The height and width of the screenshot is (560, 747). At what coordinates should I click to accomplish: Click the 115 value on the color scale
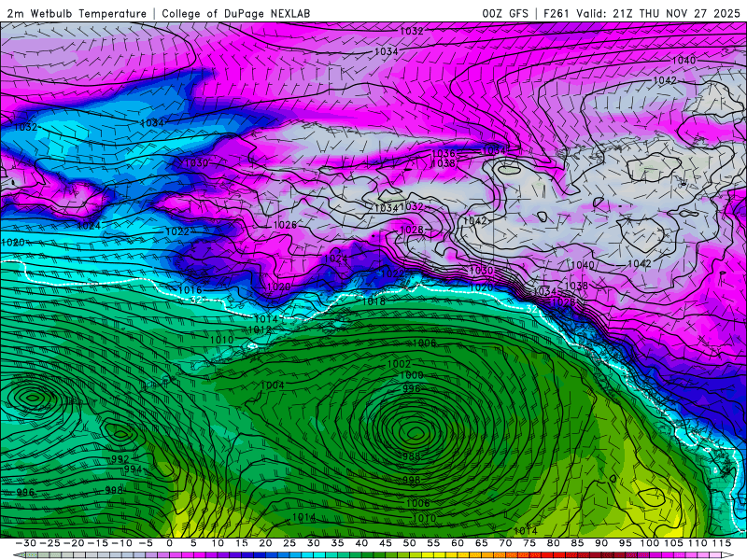722,543
